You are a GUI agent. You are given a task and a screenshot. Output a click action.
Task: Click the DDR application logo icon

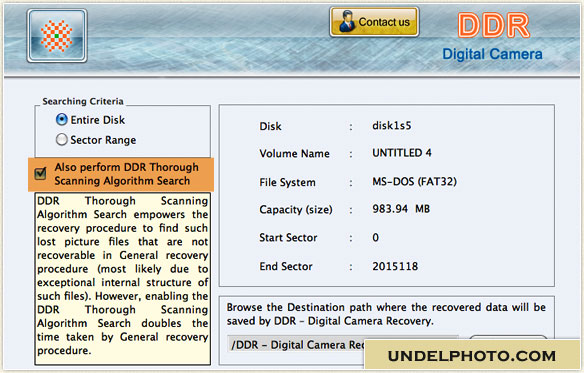pos(57,36)
